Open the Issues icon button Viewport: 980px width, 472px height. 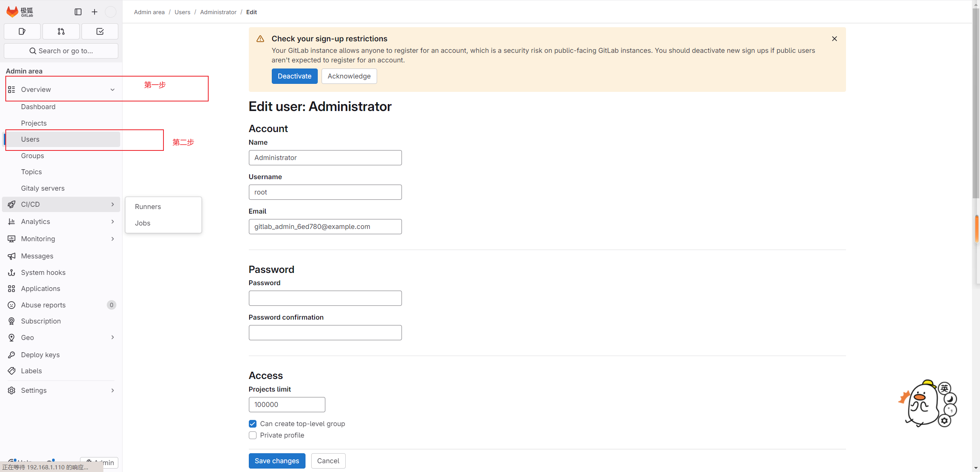[x=22, y=31]
